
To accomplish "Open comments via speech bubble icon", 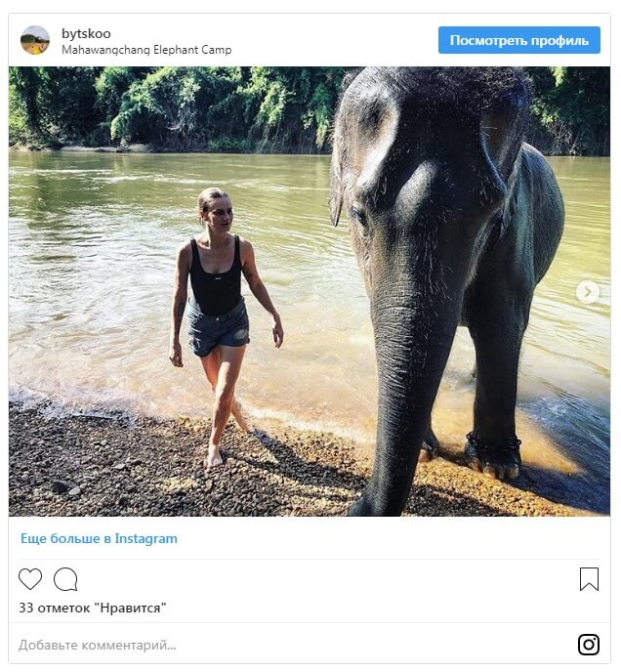I will pos(65,579).
